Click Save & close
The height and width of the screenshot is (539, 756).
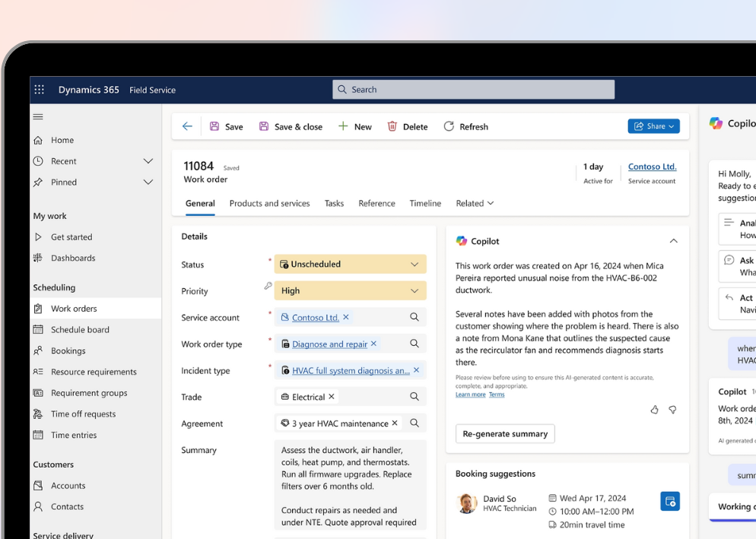click(291, 126)
